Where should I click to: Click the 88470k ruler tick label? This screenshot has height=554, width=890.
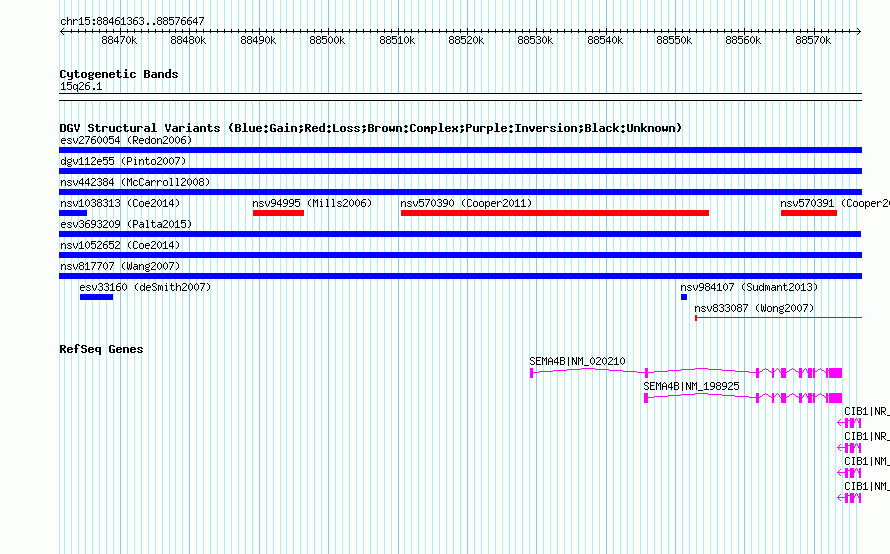(x=119, y=40)
